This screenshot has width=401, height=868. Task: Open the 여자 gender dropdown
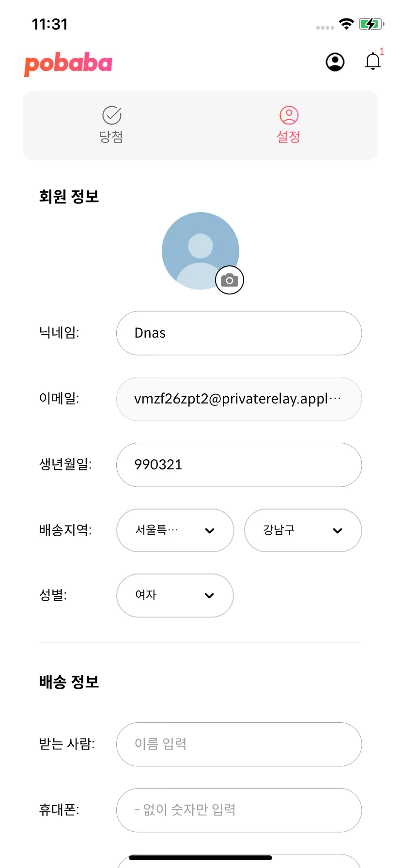coord(175,596)
